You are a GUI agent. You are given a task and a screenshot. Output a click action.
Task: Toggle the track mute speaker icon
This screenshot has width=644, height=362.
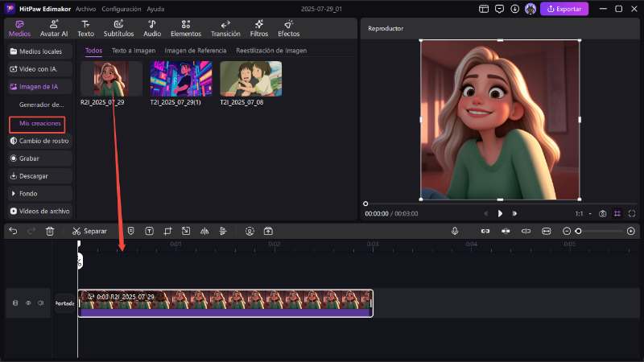[41, 303]
